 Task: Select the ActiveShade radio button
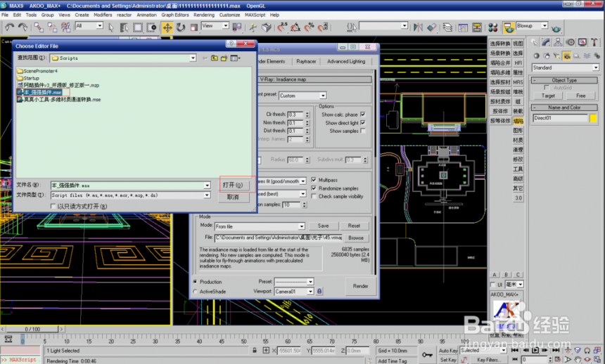pos(195,292)
